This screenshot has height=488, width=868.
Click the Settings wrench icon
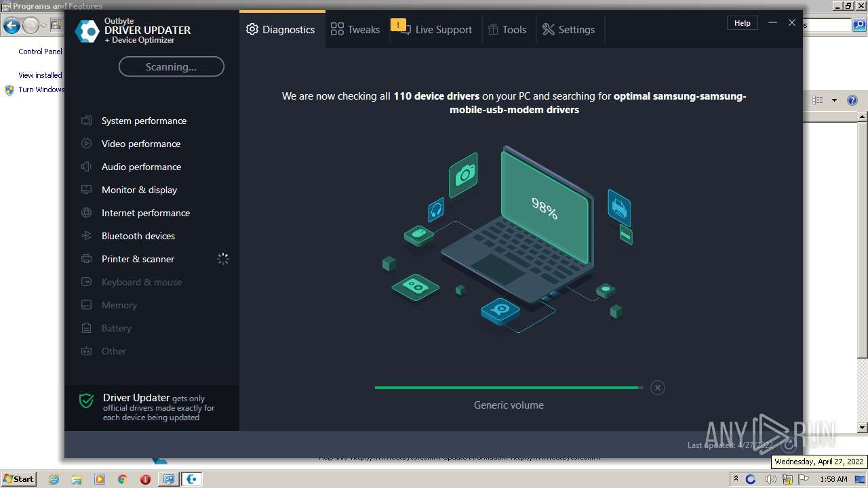click(x=549, y=29)
